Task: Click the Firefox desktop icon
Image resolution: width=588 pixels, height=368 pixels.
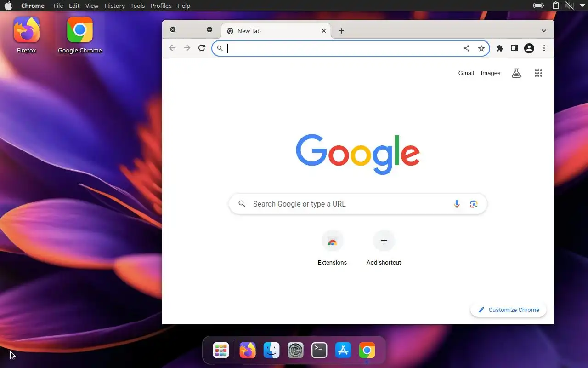Action: (27, 35)
